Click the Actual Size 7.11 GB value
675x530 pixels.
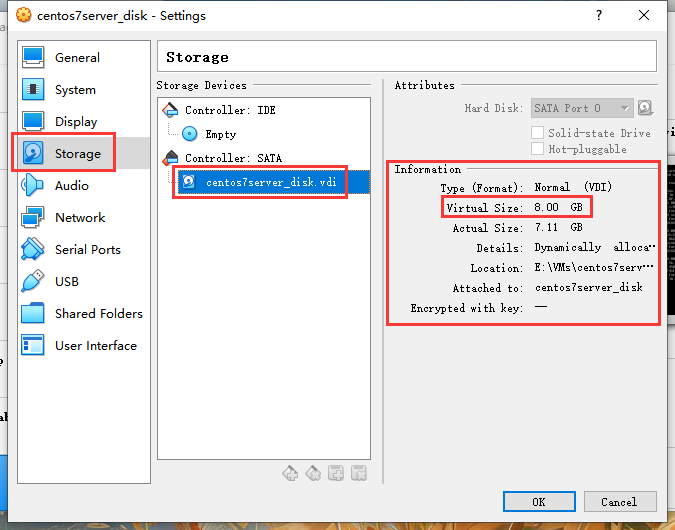558,227
